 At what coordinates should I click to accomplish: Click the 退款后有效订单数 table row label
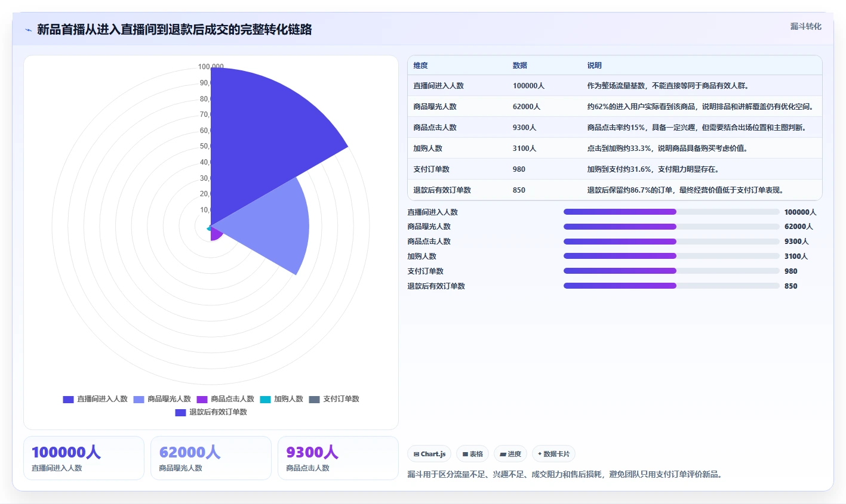[442, 190]
